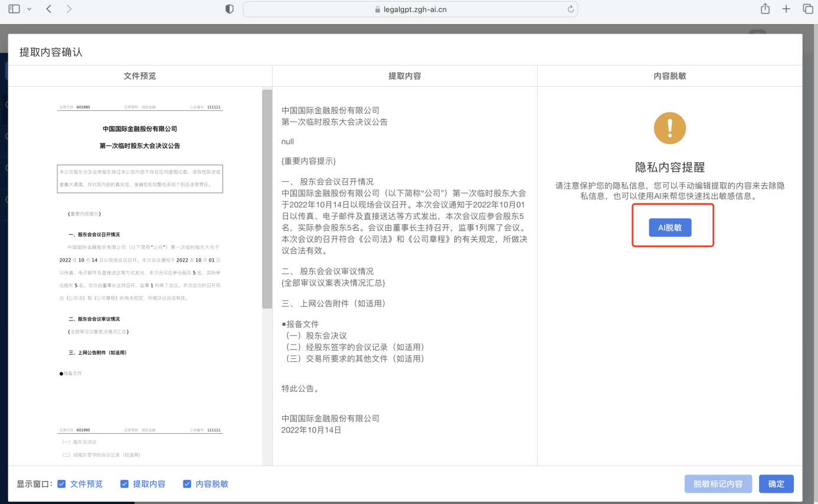Image resolution: width=818 pixels, height=504 pixels.
Task: Open the privacy shield report icon
Action: click(x=230, y=9)
